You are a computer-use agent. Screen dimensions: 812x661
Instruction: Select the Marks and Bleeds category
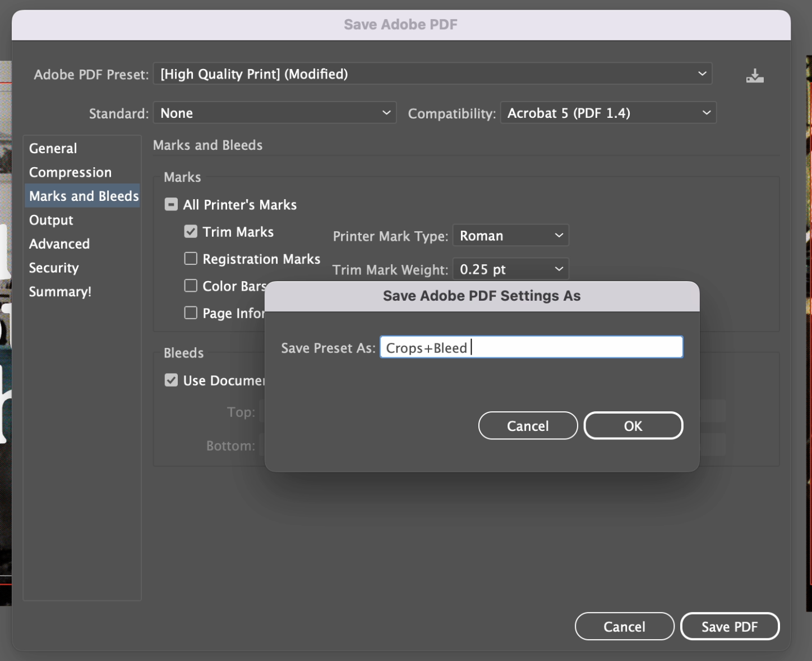click(82, 196)
